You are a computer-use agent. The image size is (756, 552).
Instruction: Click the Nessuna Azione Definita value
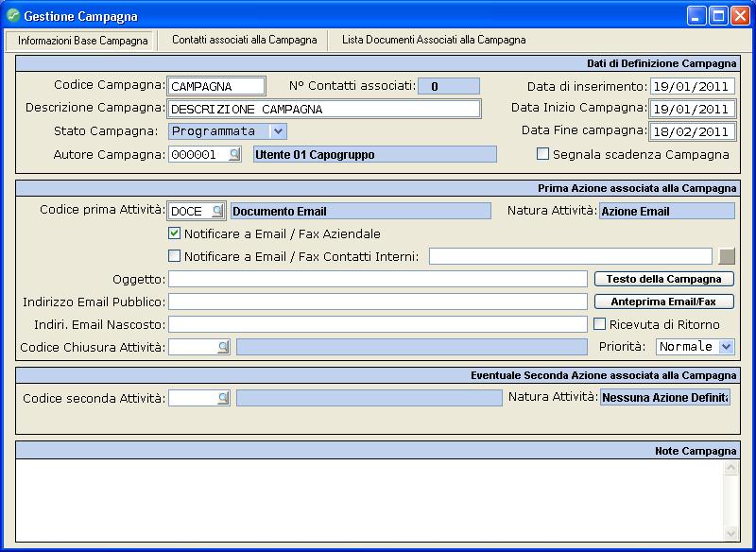coord(665,398)
